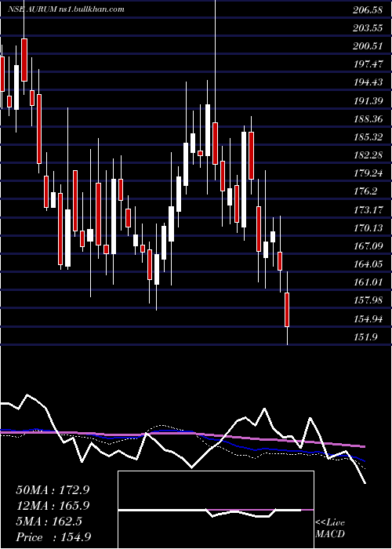
Task: Select the 185.32 price label
Action: [x=368, y=137]
